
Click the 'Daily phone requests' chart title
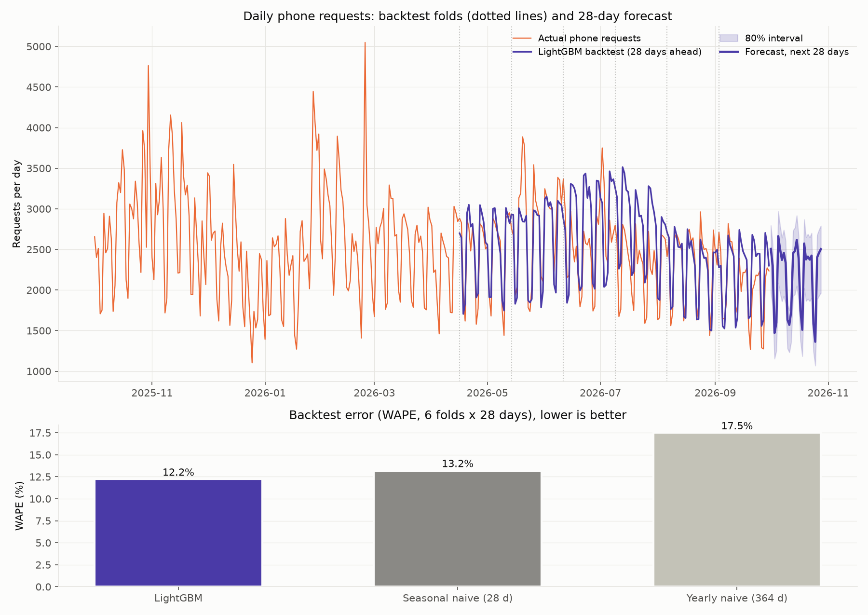457,16
